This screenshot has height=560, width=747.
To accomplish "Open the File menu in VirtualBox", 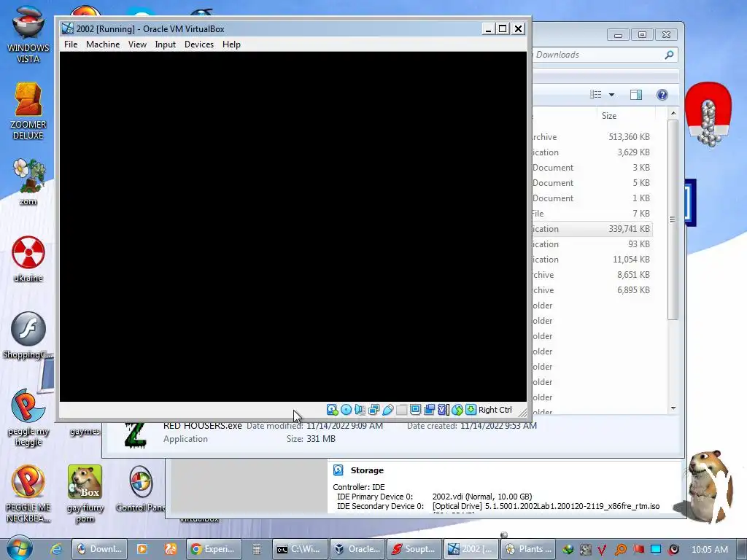I will coord(71,44).
